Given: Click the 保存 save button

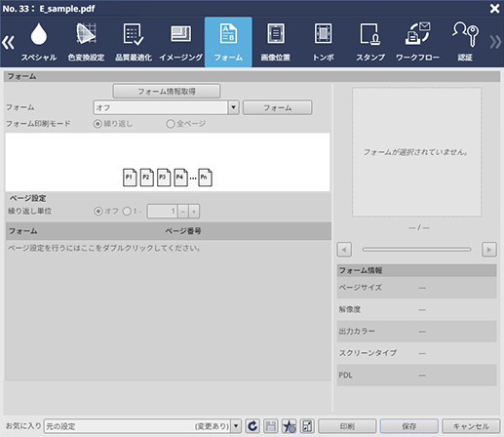Looking at the screenshot, I should [409, 426].
